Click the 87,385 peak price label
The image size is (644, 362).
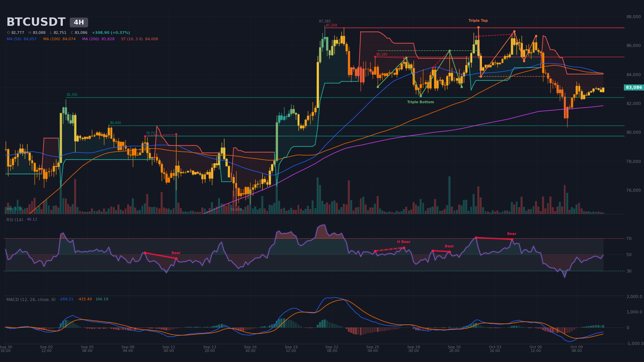(325, 21)
